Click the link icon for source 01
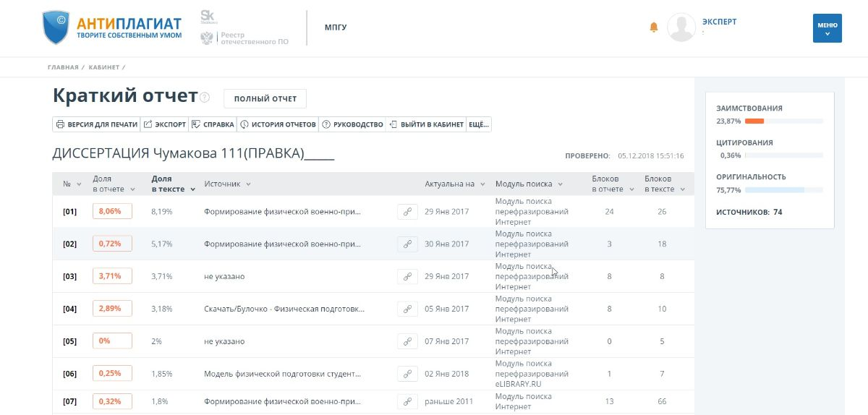868x415 pixels. click(407, 211)
